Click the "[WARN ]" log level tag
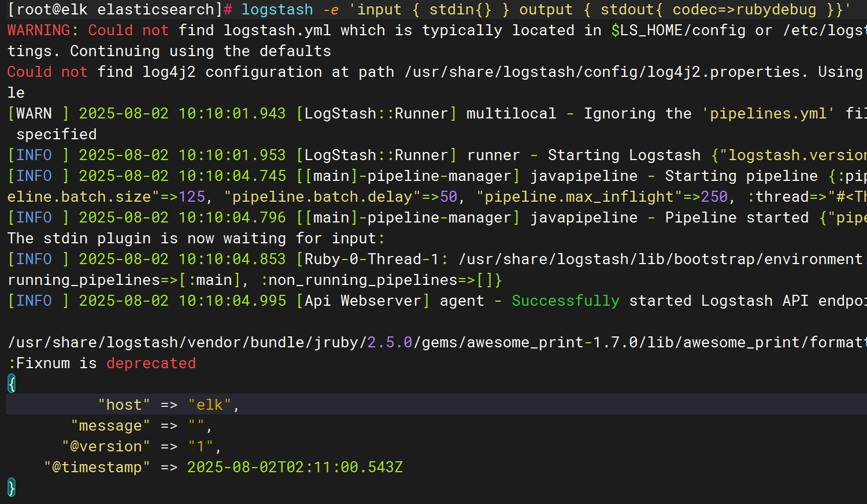This screenshot has height=504, width=867. [x=38, y=114]
